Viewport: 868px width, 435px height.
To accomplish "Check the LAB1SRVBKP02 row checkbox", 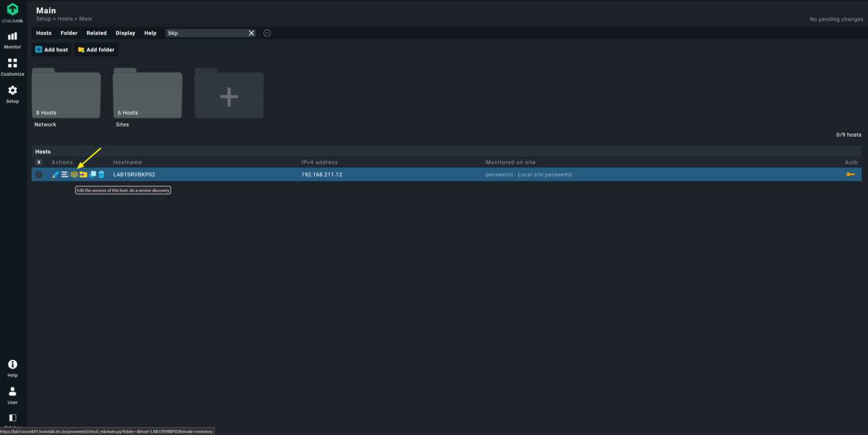I will point(38,174).
